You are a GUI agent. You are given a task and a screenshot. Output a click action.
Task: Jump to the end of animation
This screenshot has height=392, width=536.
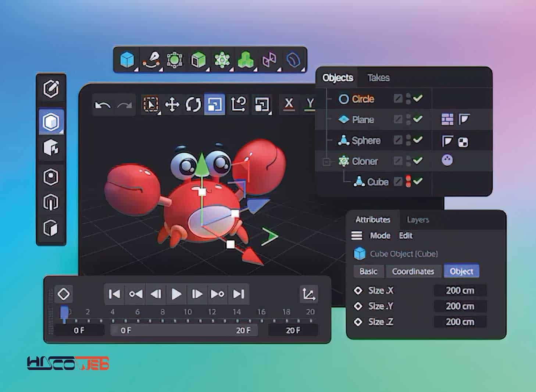coord(239,294)
